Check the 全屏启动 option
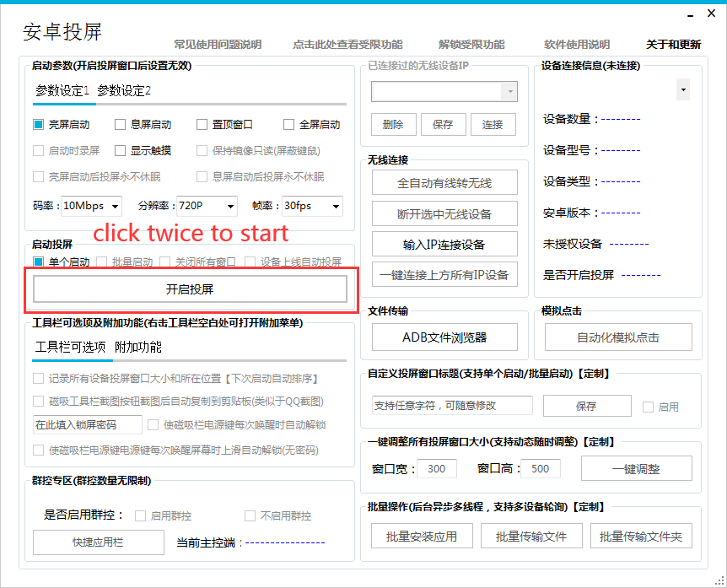Viewport: 727px width, 588px height. pos(289,125)
